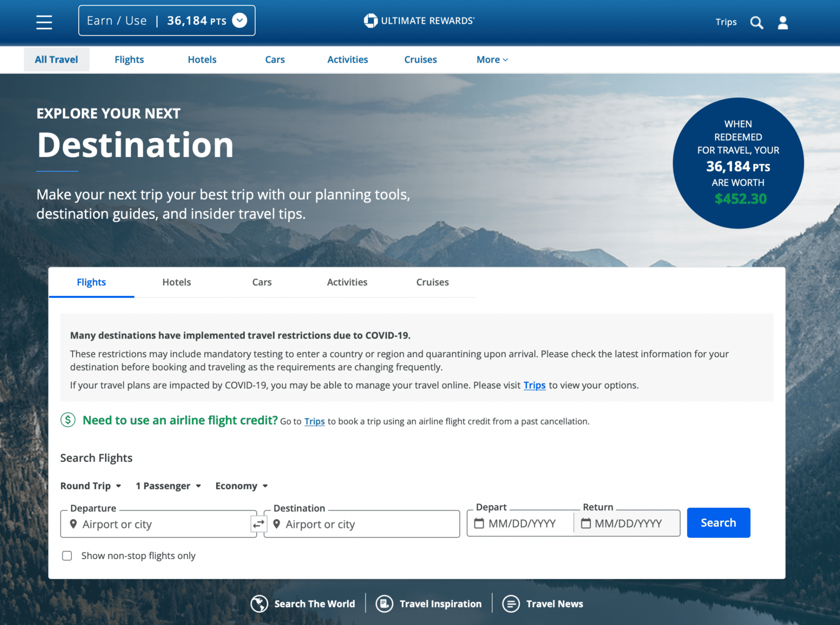840x625 pixels.
Task: Click the swap departure and destination icon
Action: pyautogui.click(x=259, y=524)
